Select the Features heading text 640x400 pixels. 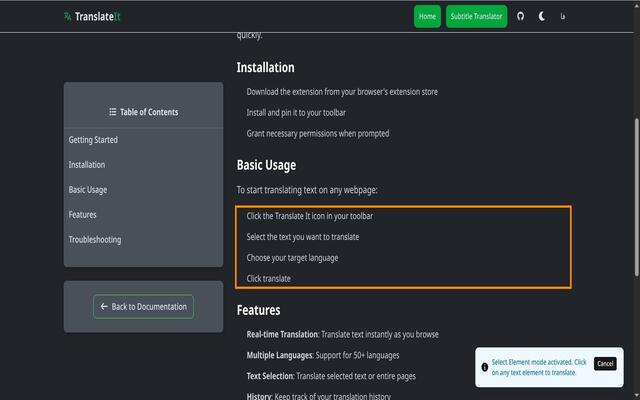[x=258, y=310]
